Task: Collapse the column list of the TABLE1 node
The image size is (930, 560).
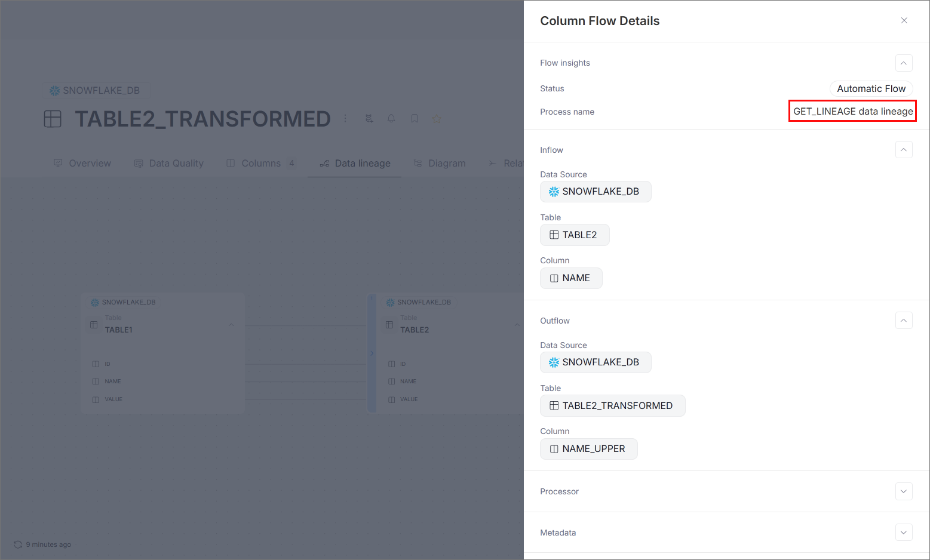Action: [x=231, y=324]
